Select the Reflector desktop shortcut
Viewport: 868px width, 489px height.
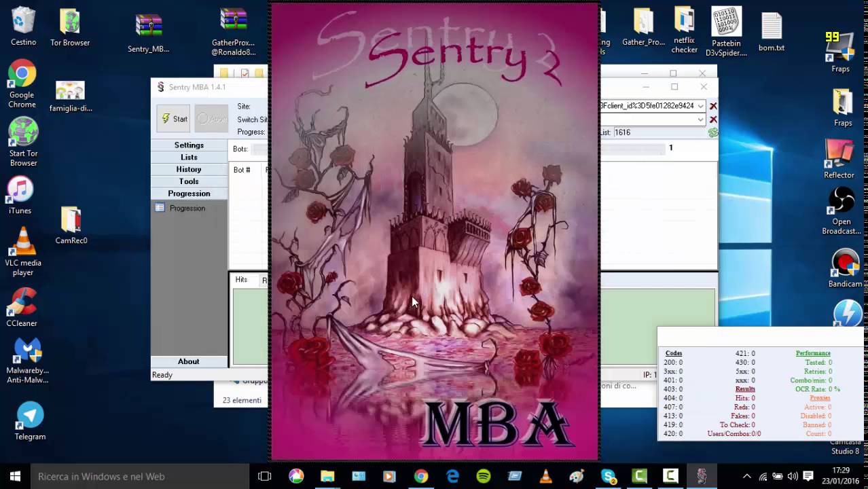click(x=839, y=159)
